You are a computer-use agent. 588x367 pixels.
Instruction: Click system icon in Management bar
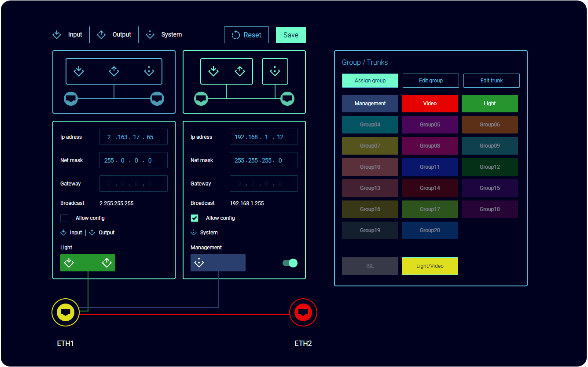(x=199, y=263)
